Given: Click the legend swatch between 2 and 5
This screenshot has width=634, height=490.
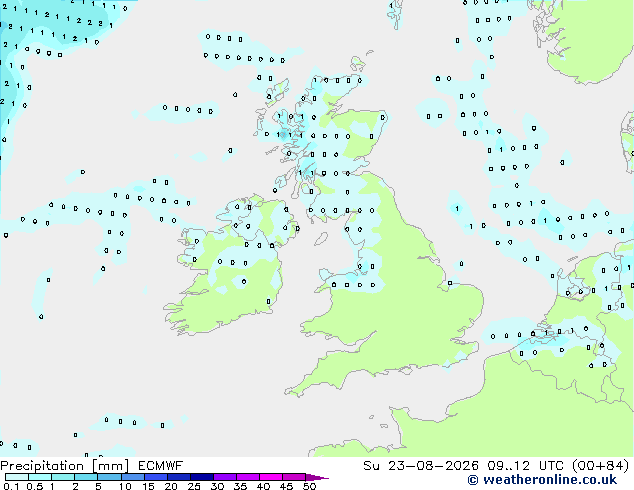Looking at the screenshot, I should (x=86, y=477).
